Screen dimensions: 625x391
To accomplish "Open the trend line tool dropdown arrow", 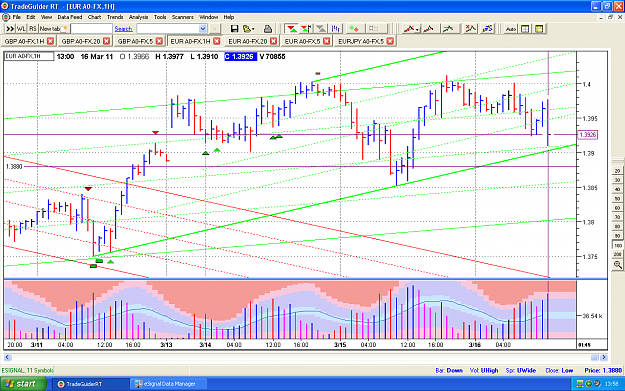I will (417, 29).
